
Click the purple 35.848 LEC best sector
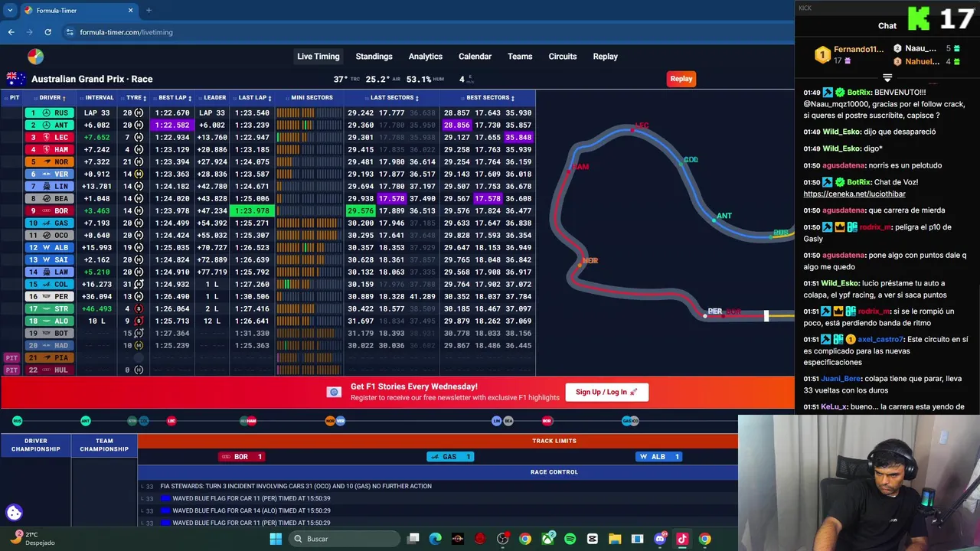[x=518, y=138]
